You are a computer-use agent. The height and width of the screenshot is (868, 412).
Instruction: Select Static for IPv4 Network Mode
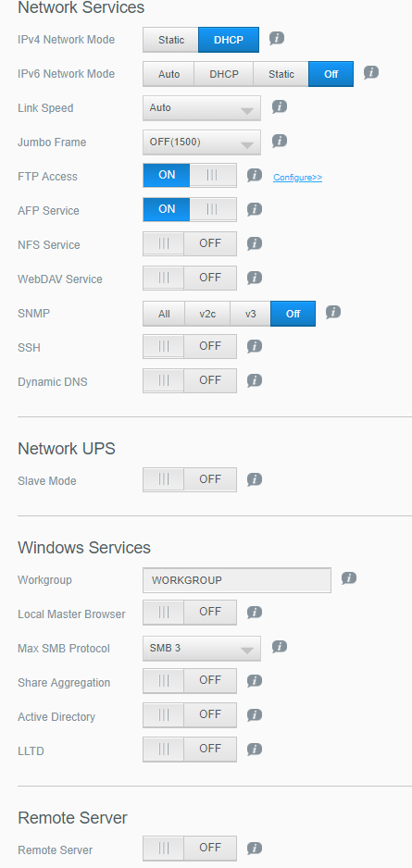point(171,40)
